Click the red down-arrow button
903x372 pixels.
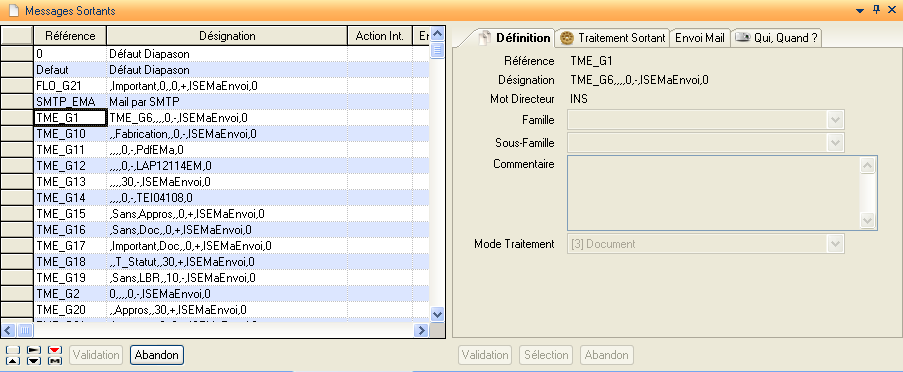pyautogui.click(x=55, y=350)
